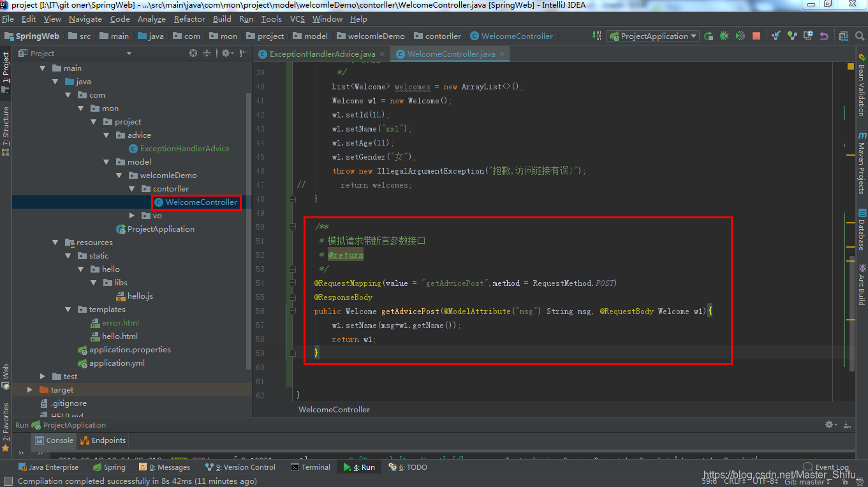Screen dimensions: 868x487
Task: Rerun ProjectApplication with the green run icon
Action: click(x=709, y=36)
